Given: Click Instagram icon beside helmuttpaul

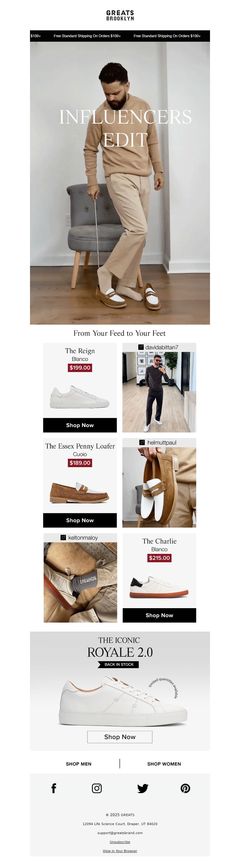Looking at the screenshot, I should 142,443.
